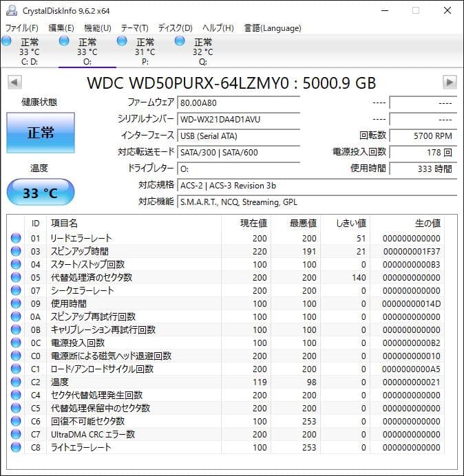Viewport: 464px width, 476px height.
Task: Click the status orb for ID C5 row
Action: coord(16,408)
